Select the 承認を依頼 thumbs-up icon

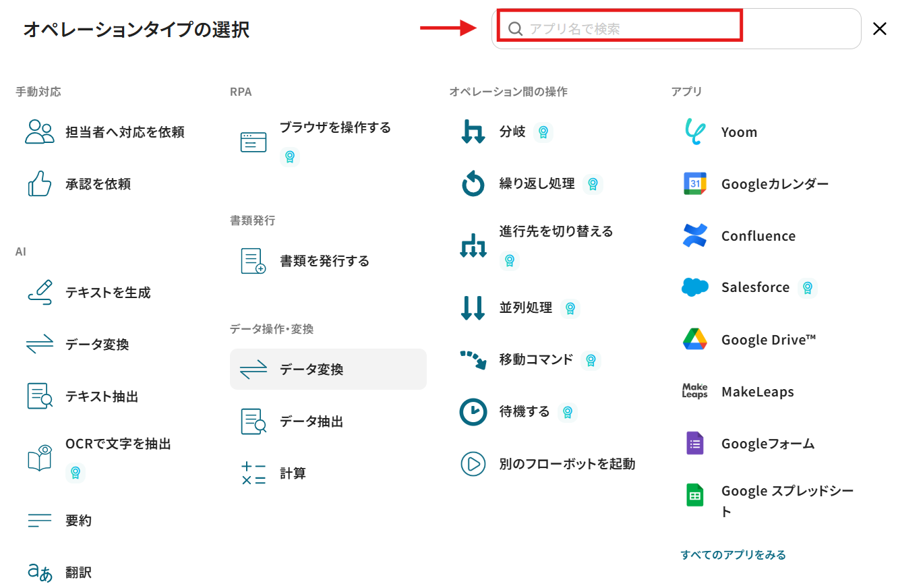40,183
